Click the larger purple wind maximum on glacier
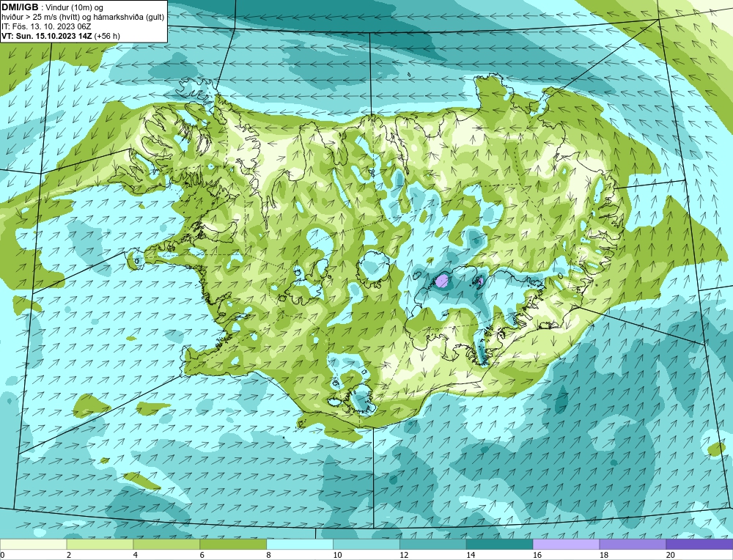The height and width of the screenshot is (560, 733). [x=442, y=281]
